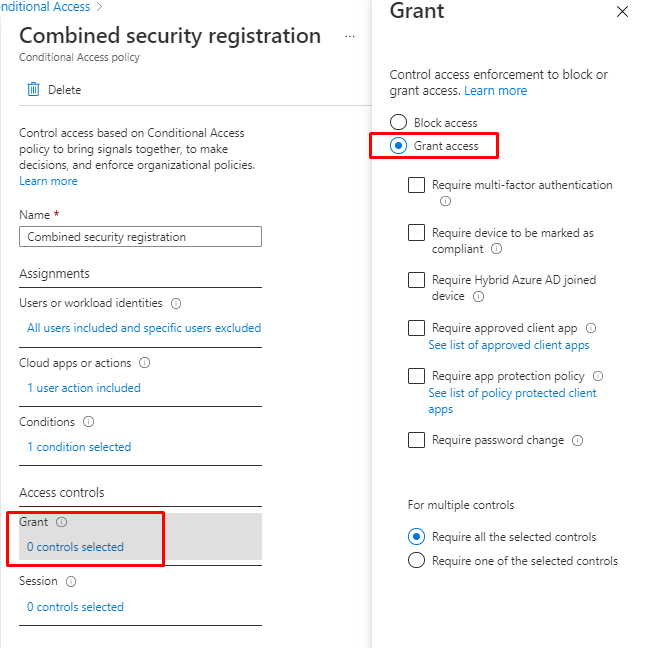Enable Require multi-factor authentication checkbox
The height and width of the screenshot is (648, 646).
[x=417, y=185]
